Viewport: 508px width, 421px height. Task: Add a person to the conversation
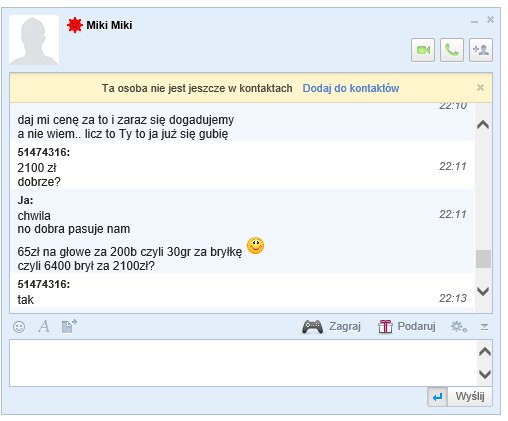[x=481, y=50]
